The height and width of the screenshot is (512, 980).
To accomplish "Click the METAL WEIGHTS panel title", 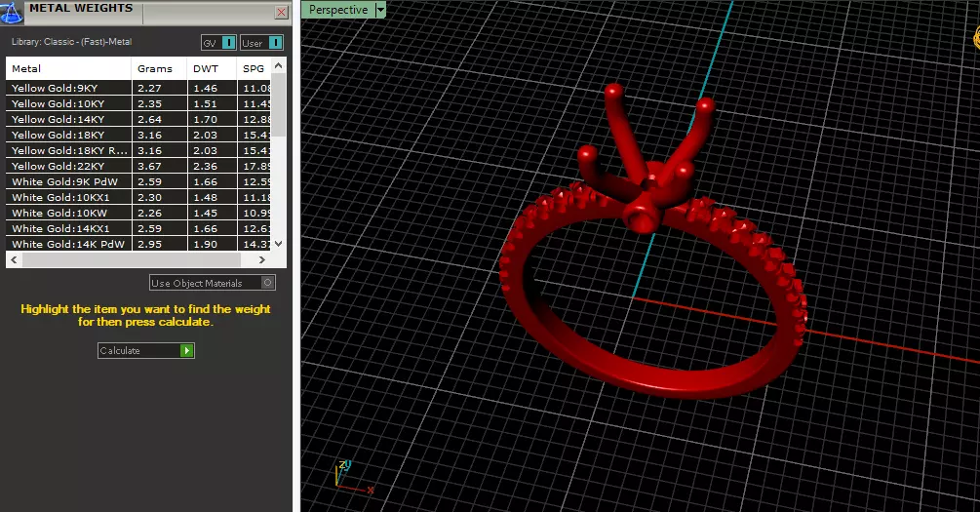I will [81, 8].
